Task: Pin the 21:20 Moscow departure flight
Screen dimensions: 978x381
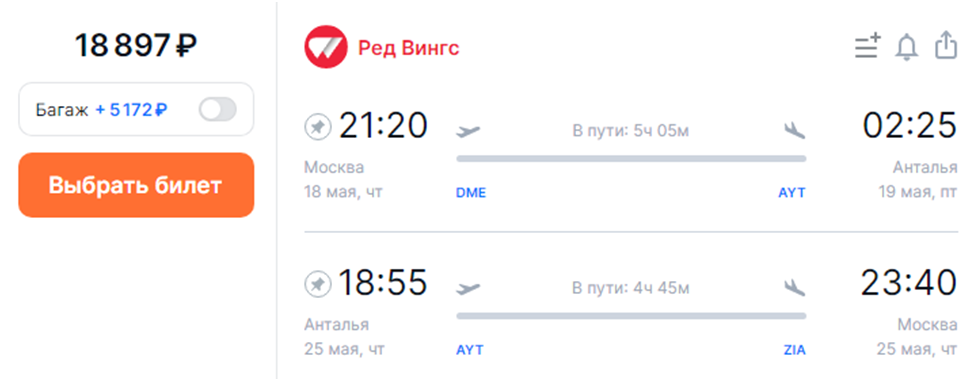Action: pyautogui.click(x=318, y=128)
